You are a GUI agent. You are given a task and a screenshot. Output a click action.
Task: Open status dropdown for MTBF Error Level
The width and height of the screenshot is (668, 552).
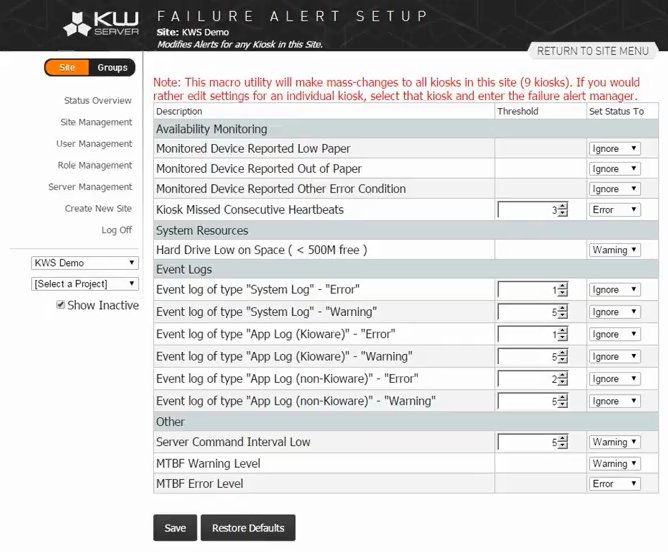pos(614,483)
